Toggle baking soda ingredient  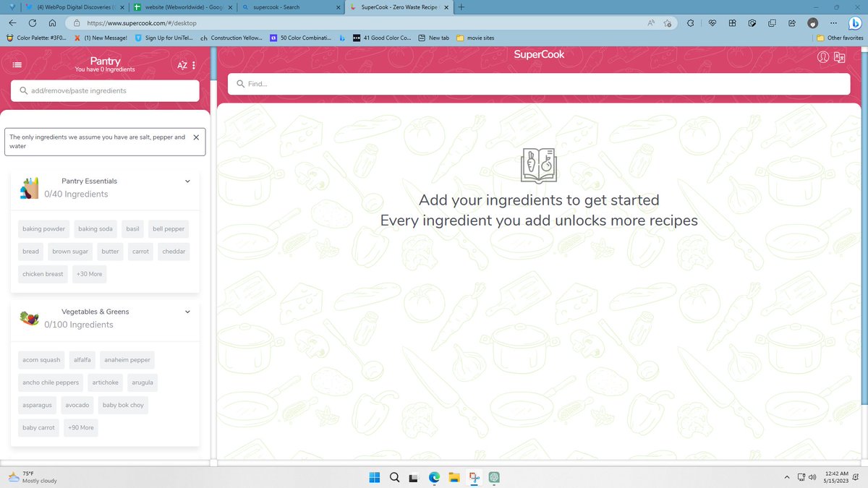[x=95, y=229]
